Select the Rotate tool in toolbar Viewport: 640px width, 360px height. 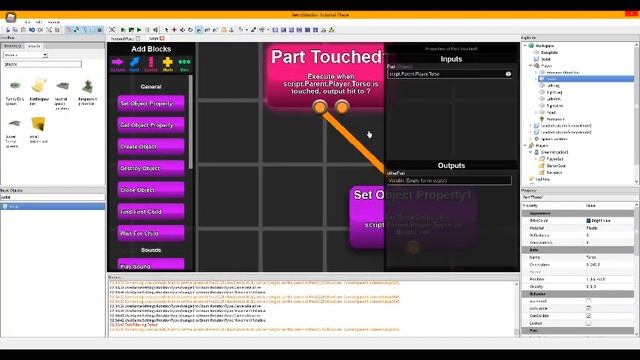tap(190, 30)
